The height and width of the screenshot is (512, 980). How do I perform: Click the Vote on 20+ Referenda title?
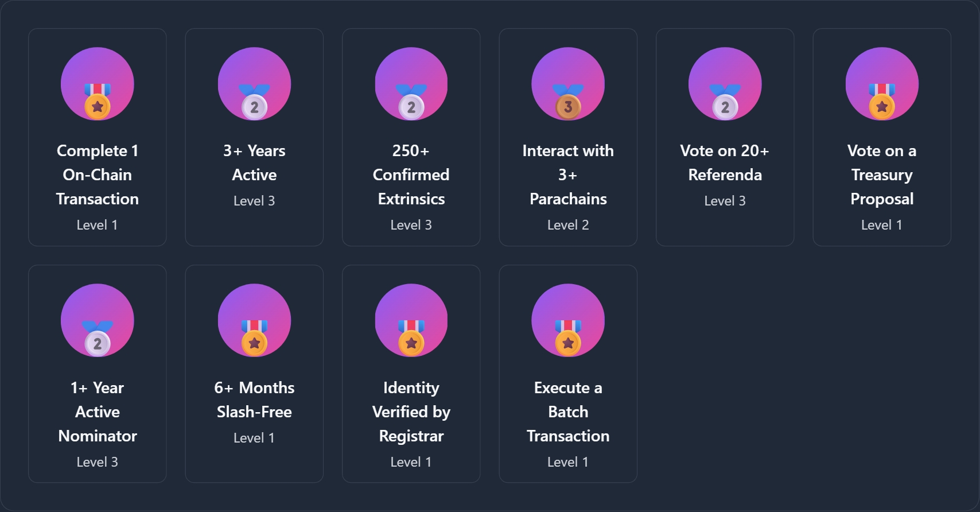(725, 162)
